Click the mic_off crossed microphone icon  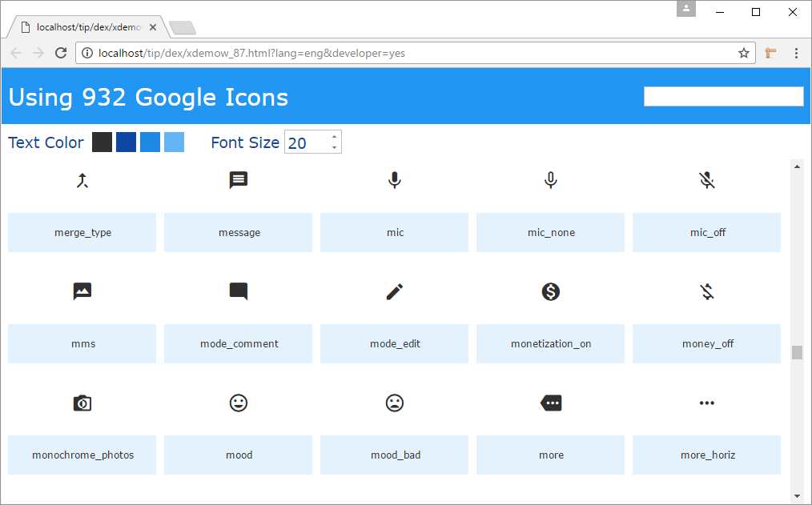[x=706, y=180]
